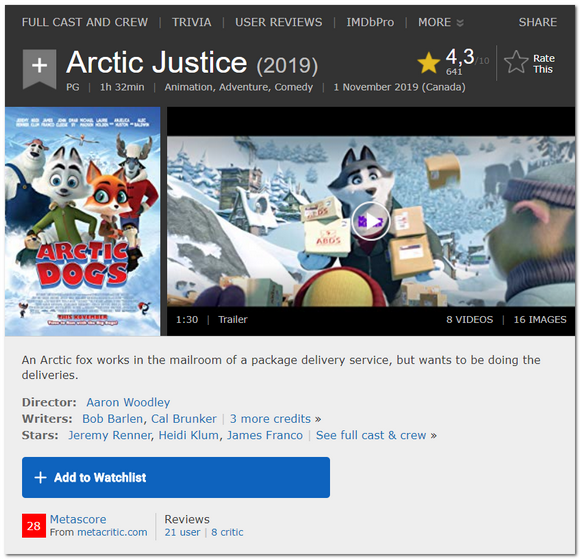Open IMDbPro link in header
The height and width of the screenshot is (559, 580).
point(370,22)
